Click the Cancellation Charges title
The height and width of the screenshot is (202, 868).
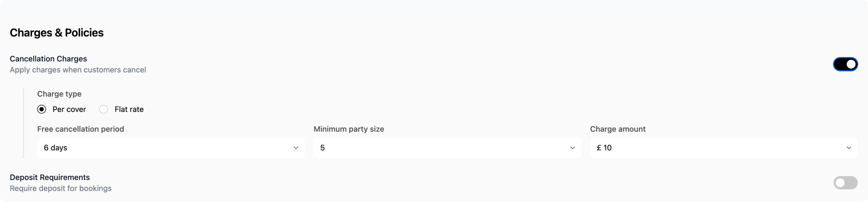click(48, 59)
